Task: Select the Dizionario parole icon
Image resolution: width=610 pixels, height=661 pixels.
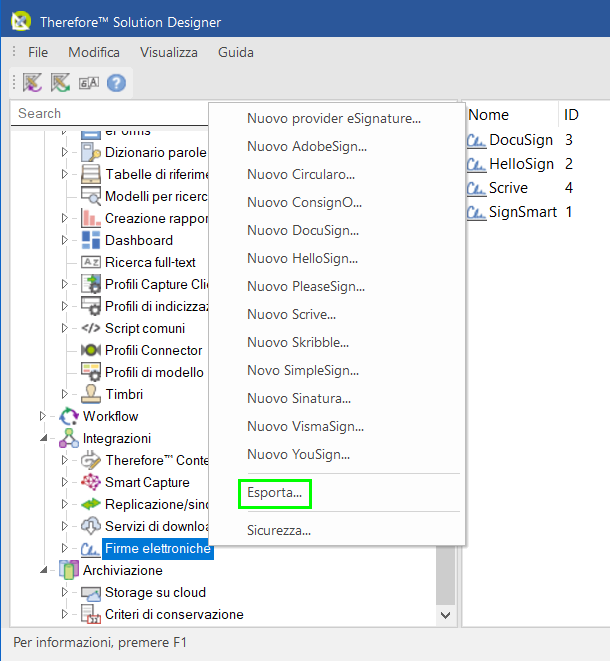Action: 91,152
